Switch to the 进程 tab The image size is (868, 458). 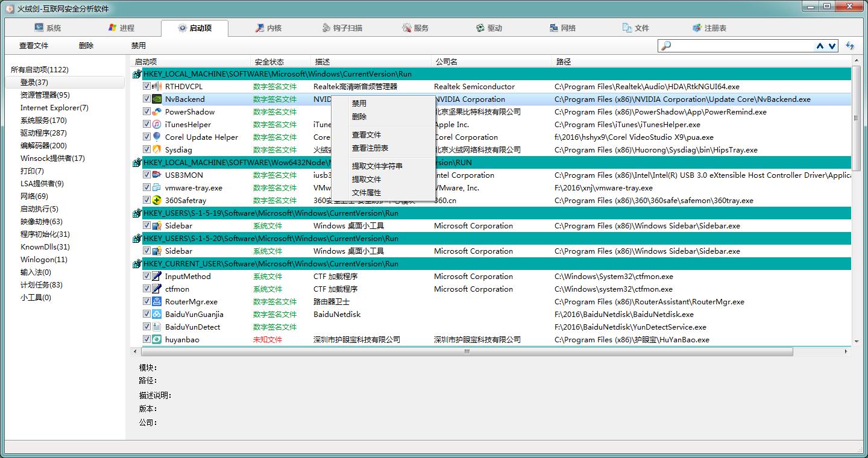coord(121,28)
